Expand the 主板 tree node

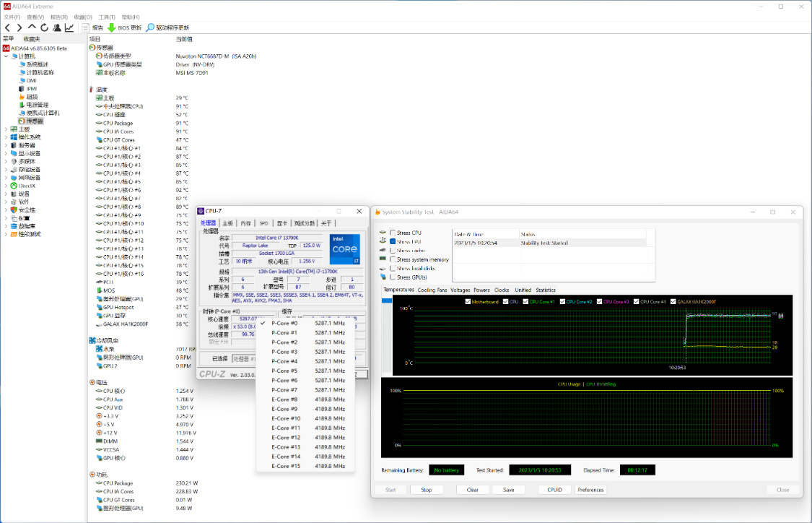(6, 129)
